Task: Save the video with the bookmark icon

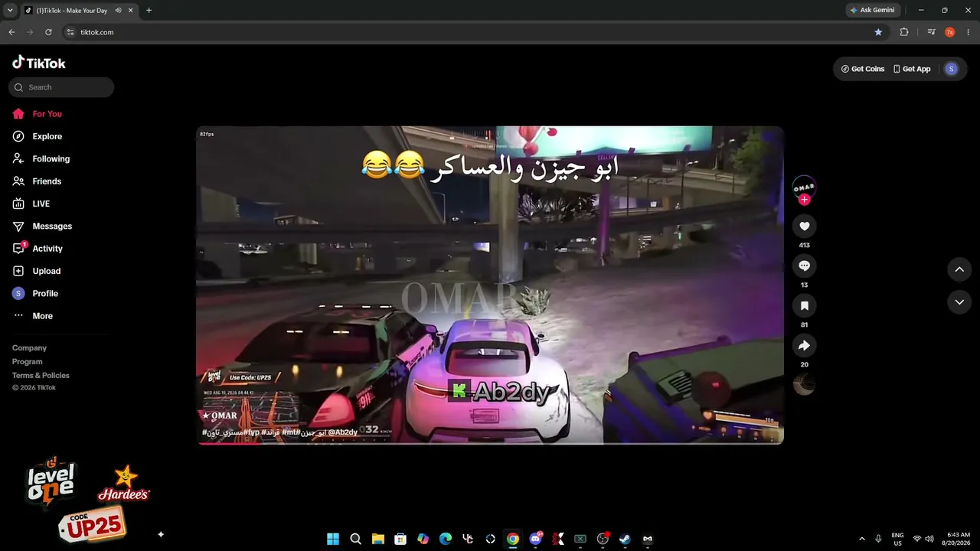Action: pyautogui.click(x=804, y=305)
